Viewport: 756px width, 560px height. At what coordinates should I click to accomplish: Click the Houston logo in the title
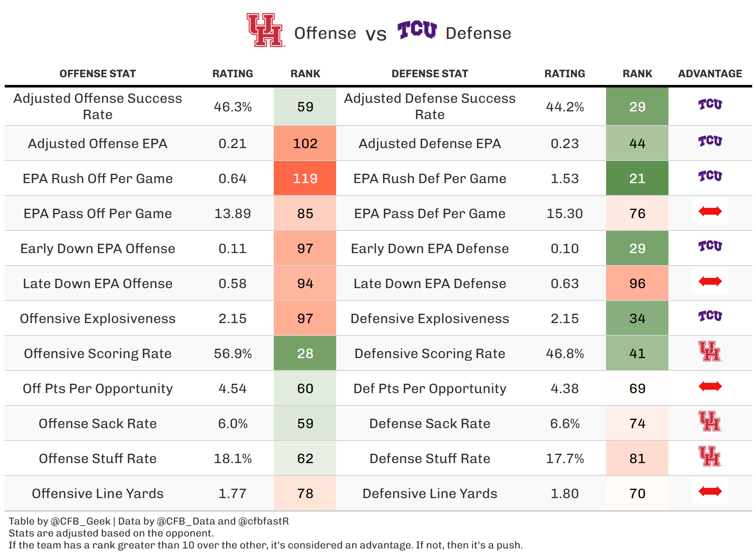coord(265,30)
